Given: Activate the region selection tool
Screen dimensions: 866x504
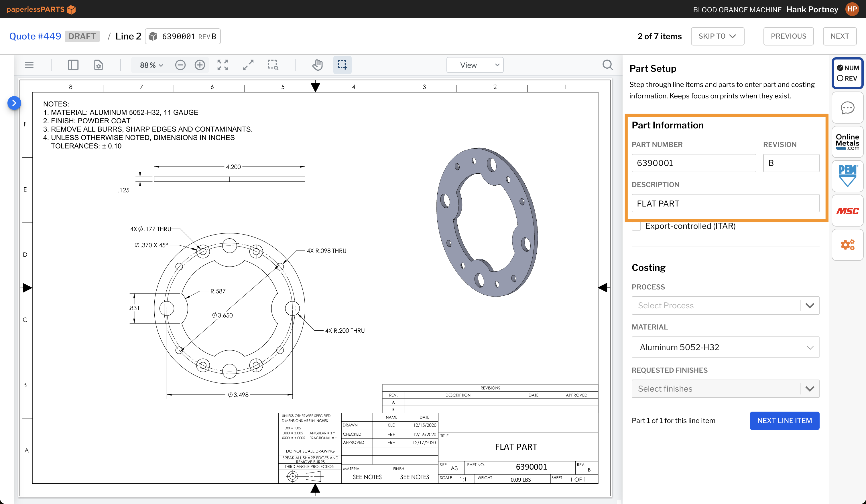Looking at the screenshot, I should coord(342,65).
